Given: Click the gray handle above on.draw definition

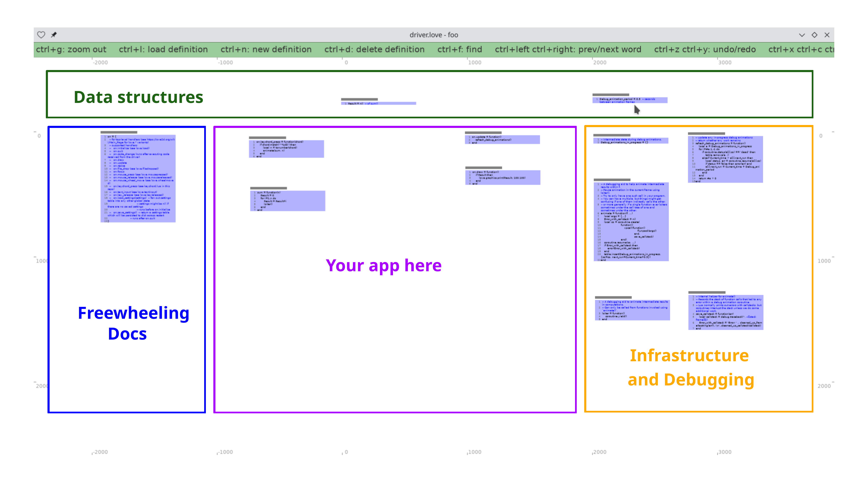Looking at the screenshot, I should 483,168.
